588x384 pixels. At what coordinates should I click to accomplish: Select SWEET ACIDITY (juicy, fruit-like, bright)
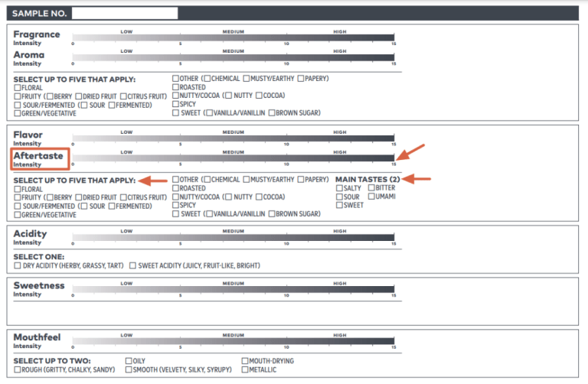pos(132,266)
